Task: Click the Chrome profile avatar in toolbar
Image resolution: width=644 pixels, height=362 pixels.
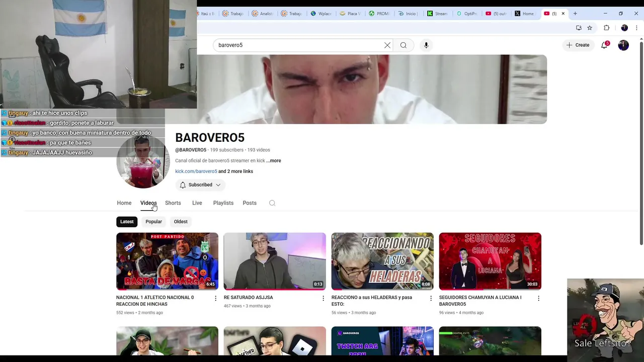Action: pyautogui.click(x=624, y=28)
